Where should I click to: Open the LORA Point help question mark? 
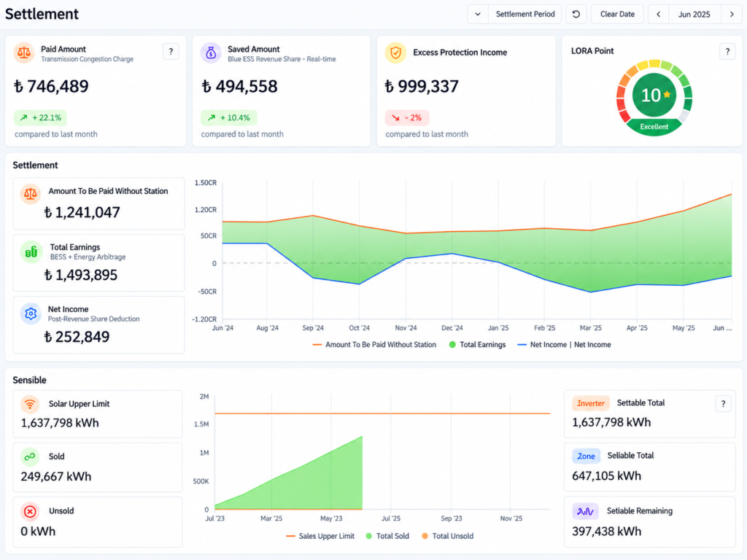click(x=727, y=52)
